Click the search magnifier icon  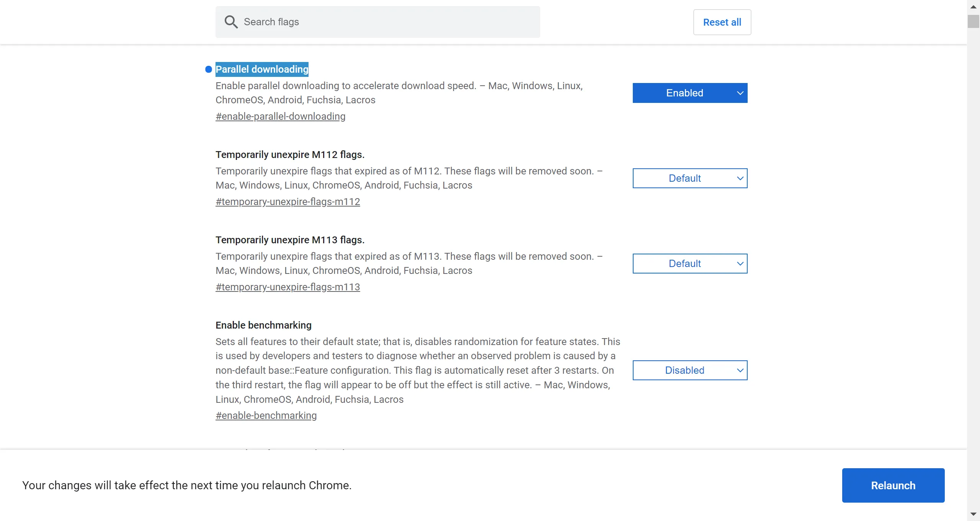231,22
